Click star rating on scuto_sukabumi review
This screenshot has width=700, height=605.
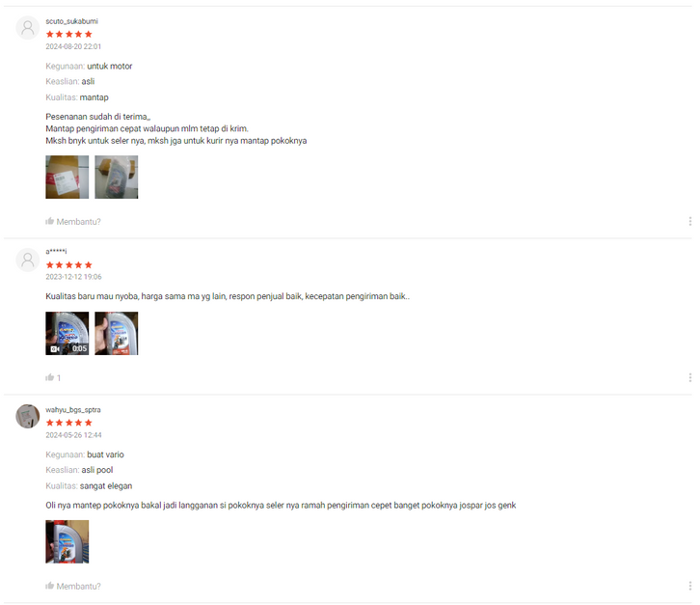(69, 34)
